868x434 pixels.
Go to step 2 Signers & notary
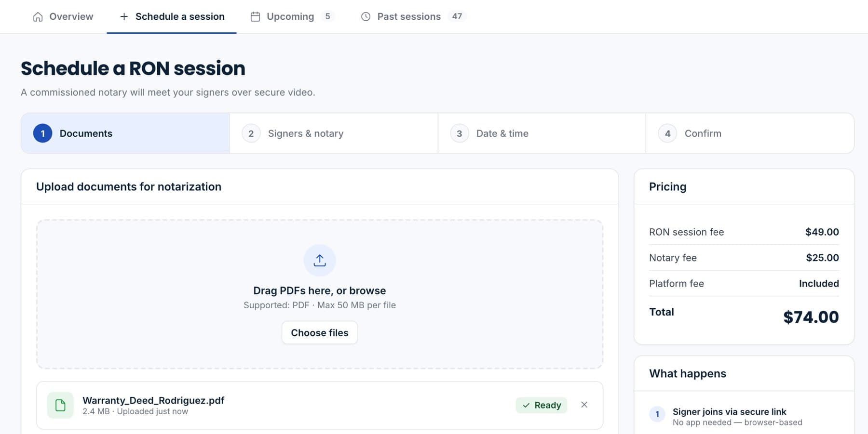(334, 133)
